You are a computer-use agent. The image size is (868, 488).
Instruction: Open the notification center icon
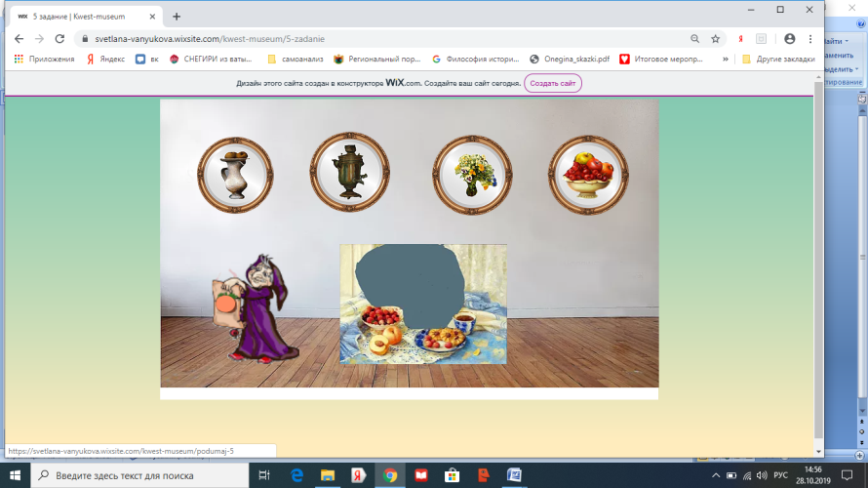coord(847,475)
